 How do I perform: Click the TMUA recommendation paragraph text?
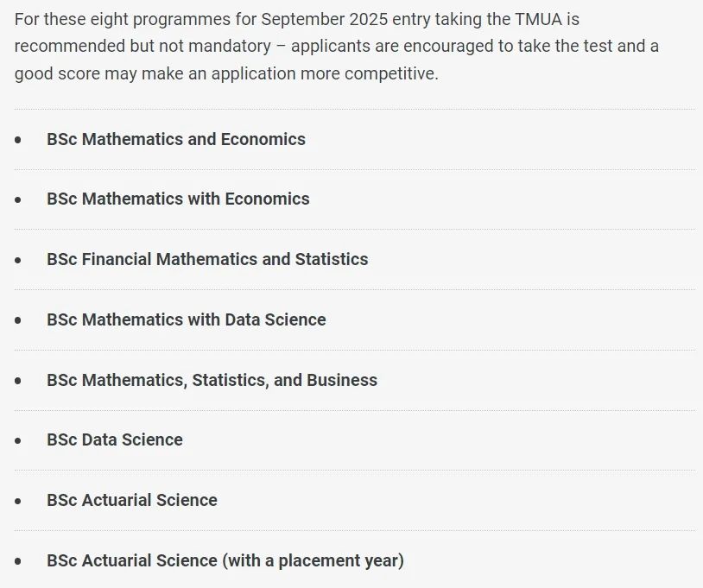click(336, 47)
